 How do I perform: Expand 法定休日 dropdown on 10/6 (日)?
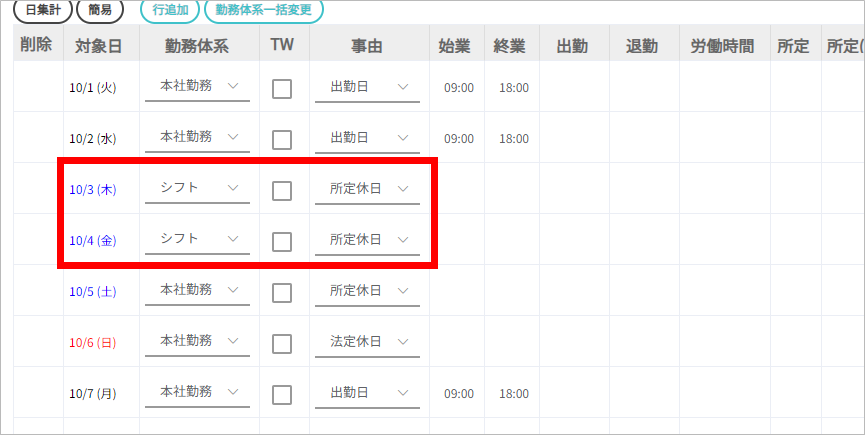pyautogui.click(x=367, y=342)
